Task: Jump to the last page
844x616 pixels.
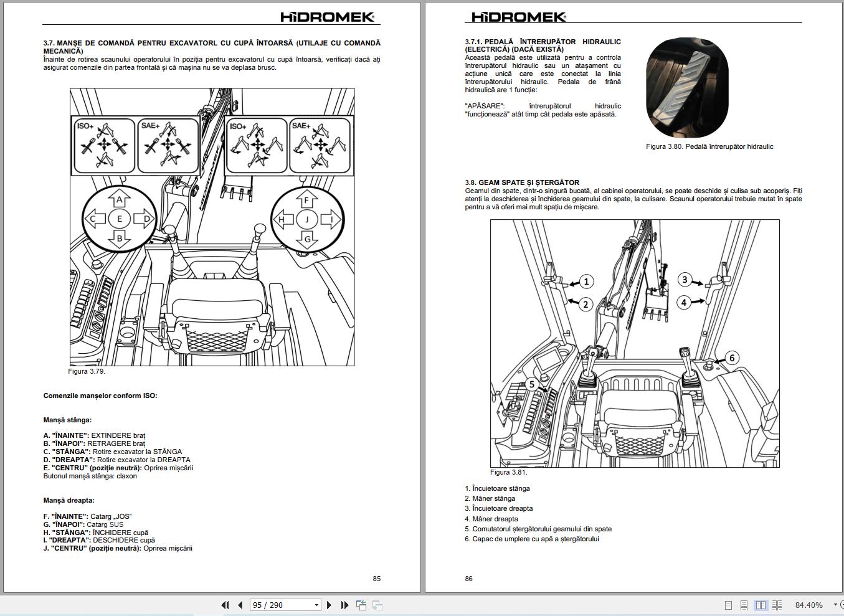Action: pyautogui.click(x=344, y=605)
